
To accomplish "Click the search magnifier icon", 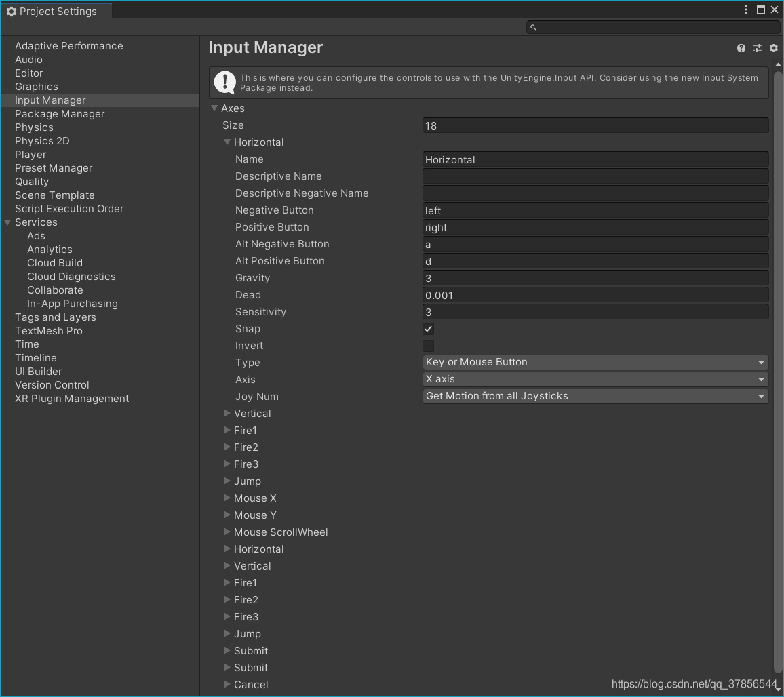I will pyautogui.click(x=533, y=27).
